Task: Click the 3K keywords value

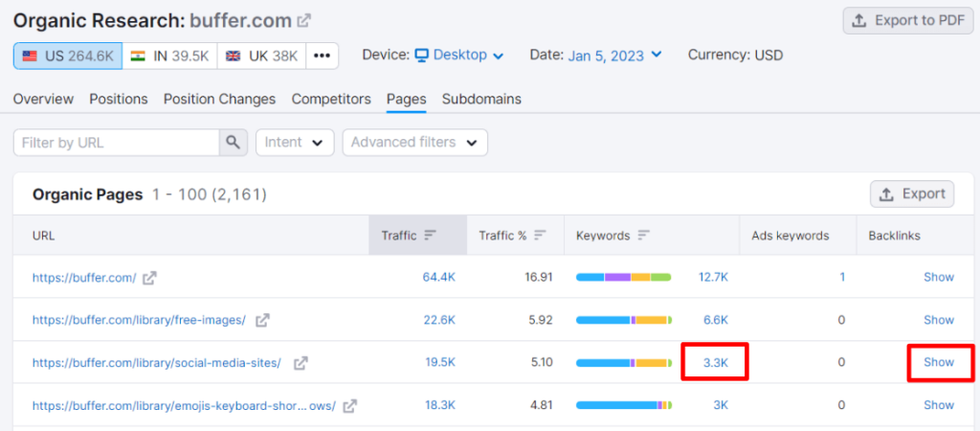Action: (721, 405)
